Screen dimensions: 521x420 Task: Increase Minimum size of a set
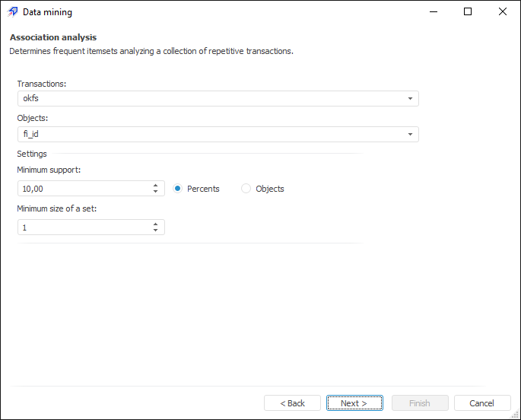[155, 224]
